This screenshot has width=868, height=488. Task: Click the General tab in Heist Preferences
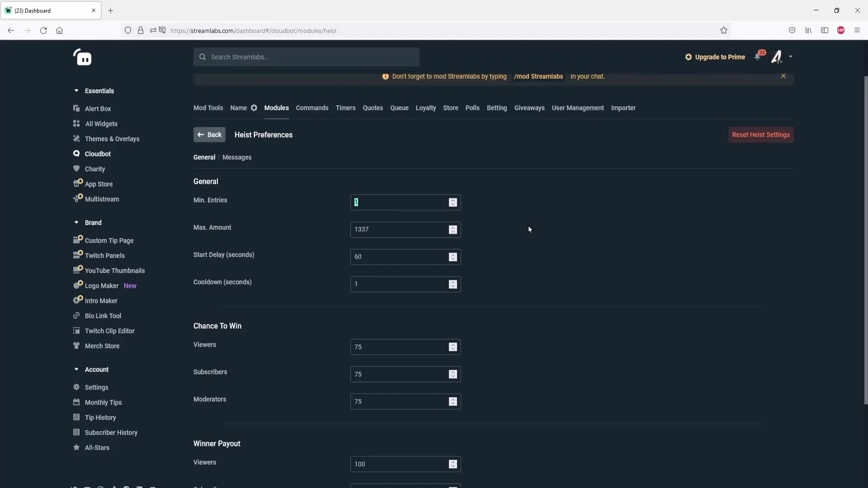coord(204,157)
